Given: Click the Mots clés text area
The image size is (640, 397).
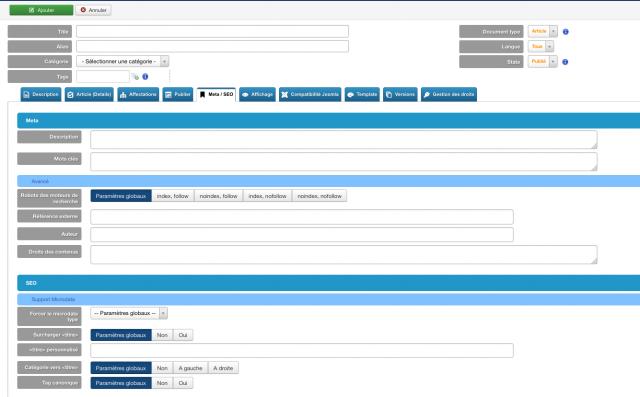Looking at the screenshot, I should 344,162.
